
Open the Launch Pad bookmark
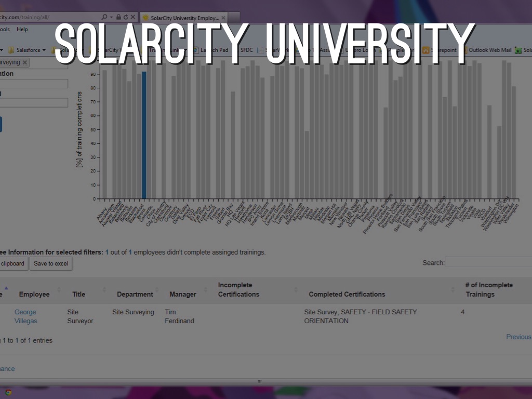tap(214, 50)
